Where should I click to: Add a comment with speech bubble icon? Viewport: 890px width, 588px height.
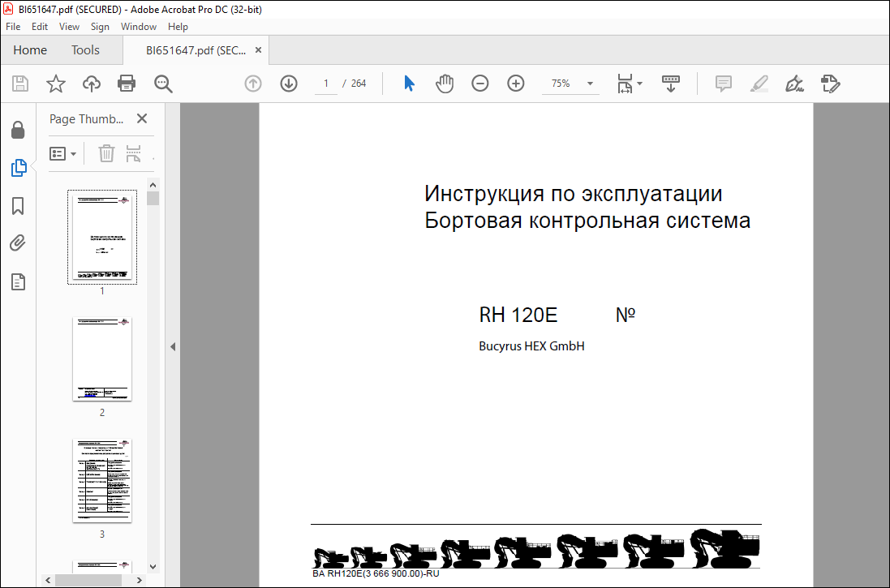click(x=723, y=84)
